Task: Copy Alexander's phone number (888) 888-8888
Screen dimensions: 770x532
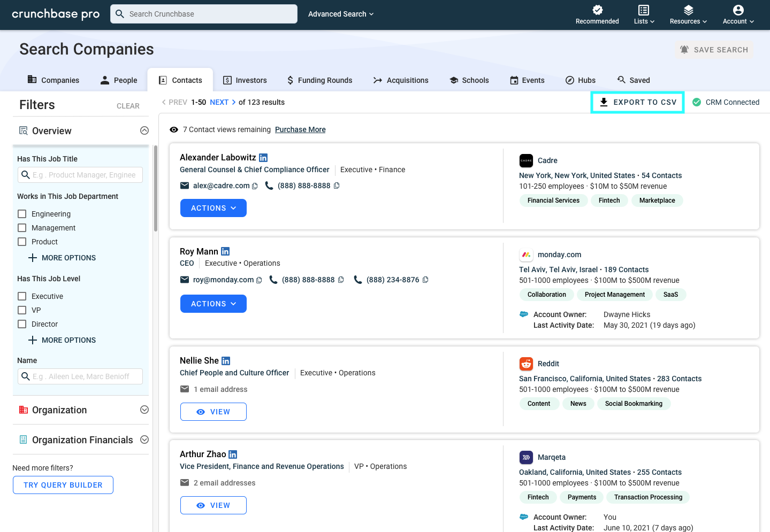Action: pyautogui.click(x=337, y=186)
